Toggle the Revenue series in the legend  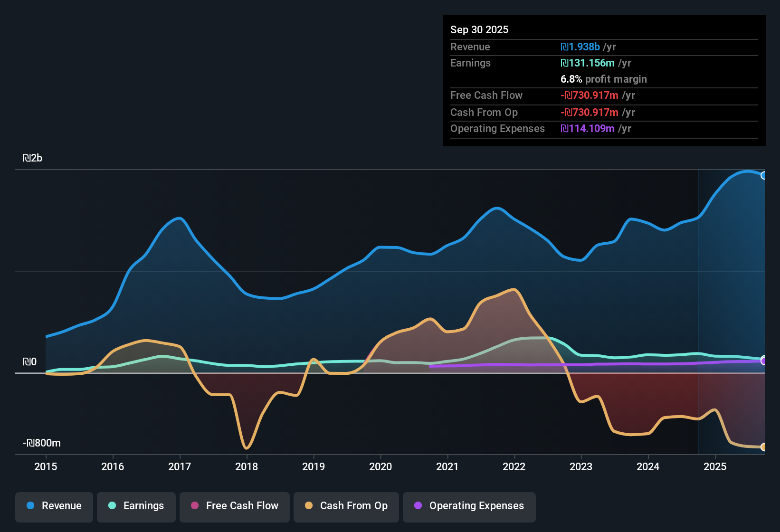coord(54,506)
